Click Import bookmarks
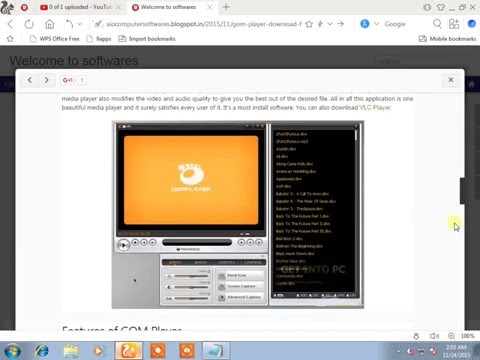480x360 pixels. (x=147, y=39)
